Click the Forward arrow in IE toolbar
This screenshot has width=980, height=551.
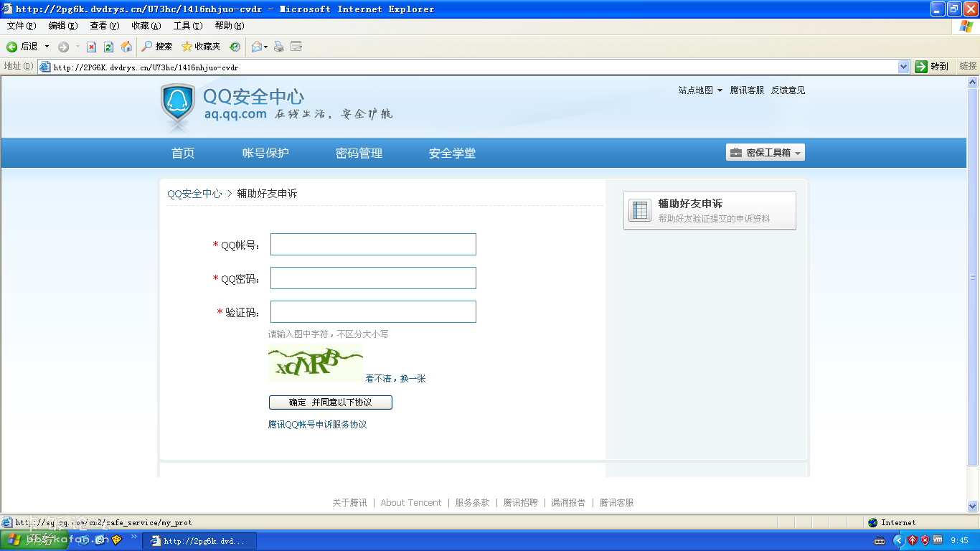coord(64,47)
